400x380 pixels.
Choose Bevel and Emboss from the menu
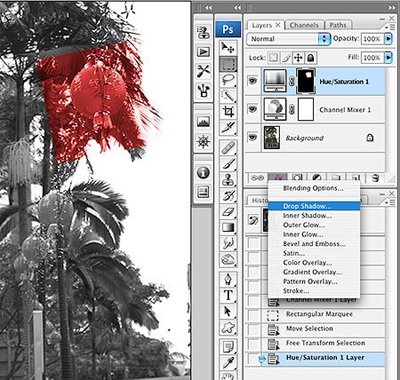pyautogui.click(x=314, y=244)
